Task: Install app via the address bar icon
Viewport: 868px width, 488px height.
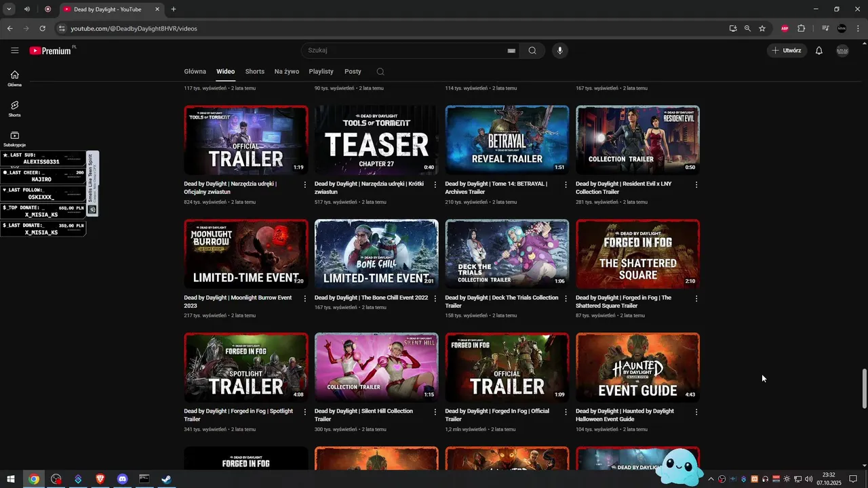Action: coord(733,28)
